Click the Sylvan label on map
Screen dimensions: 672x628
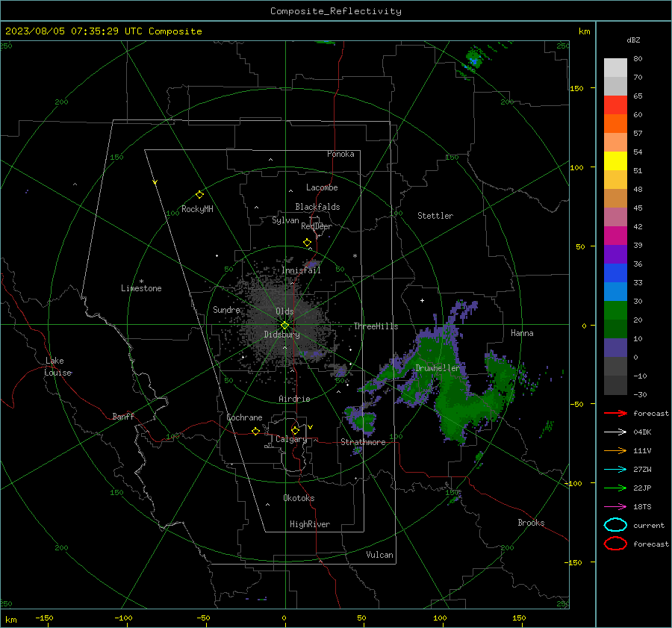tap(285, 220)
